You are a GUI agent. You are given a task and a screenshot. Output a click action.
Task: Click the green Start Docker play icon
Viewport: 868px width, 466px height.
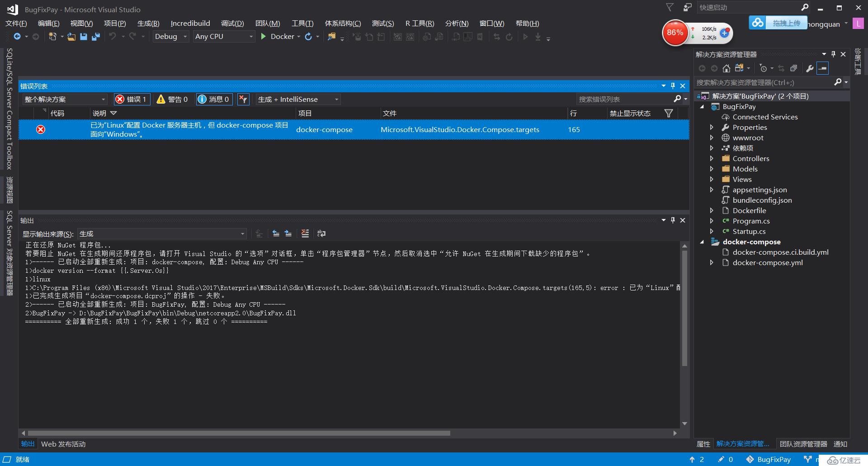(264, 37)
